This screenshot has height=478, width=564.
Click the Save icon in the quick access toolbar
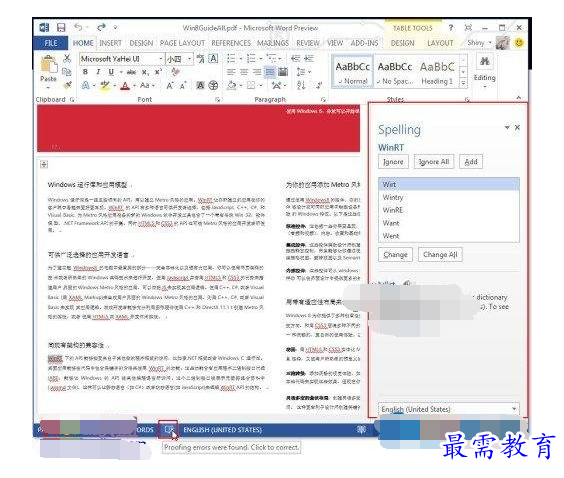61,28
